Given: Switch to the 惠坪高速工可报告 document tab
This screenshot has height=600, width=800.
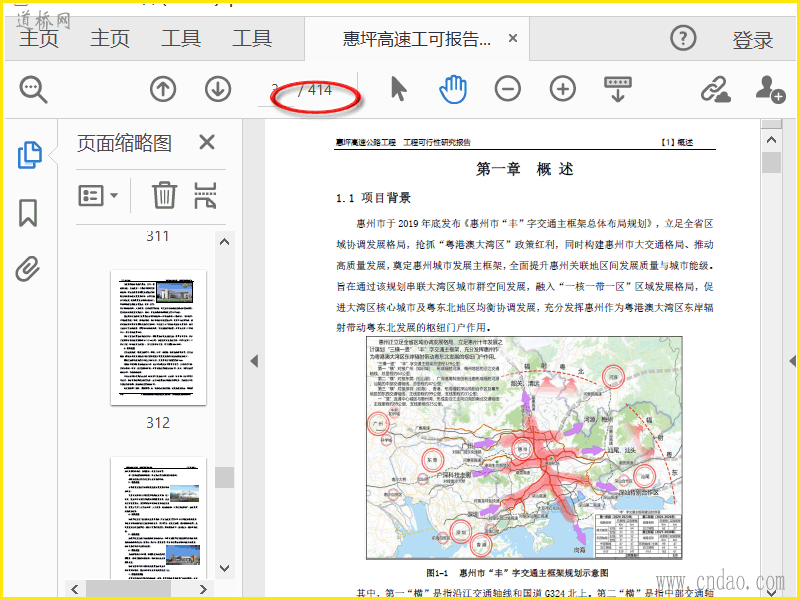Looking at the screenshot, I should (x=416, y=39).
